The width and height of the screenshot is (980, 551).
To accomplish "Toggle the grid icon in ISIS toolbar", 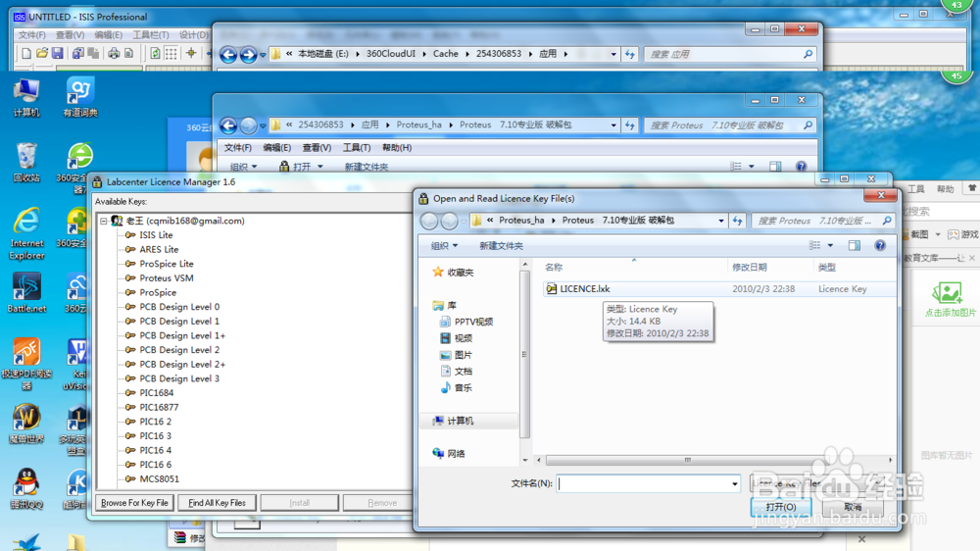I will coord(171,54).
